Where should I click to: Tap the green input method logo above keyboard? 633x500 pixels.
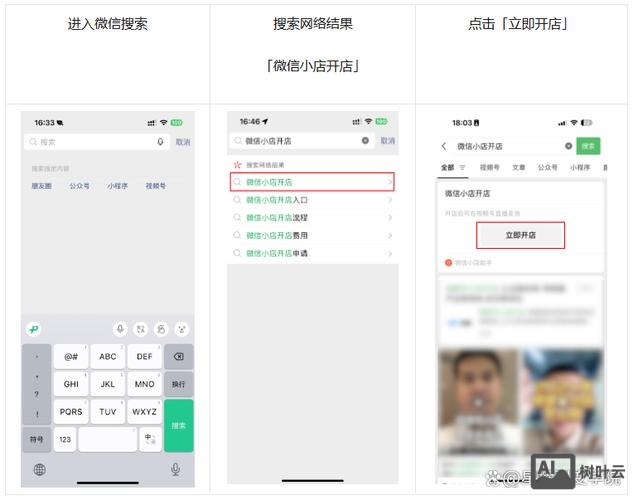pyautogui.click(x=34, y=329)
